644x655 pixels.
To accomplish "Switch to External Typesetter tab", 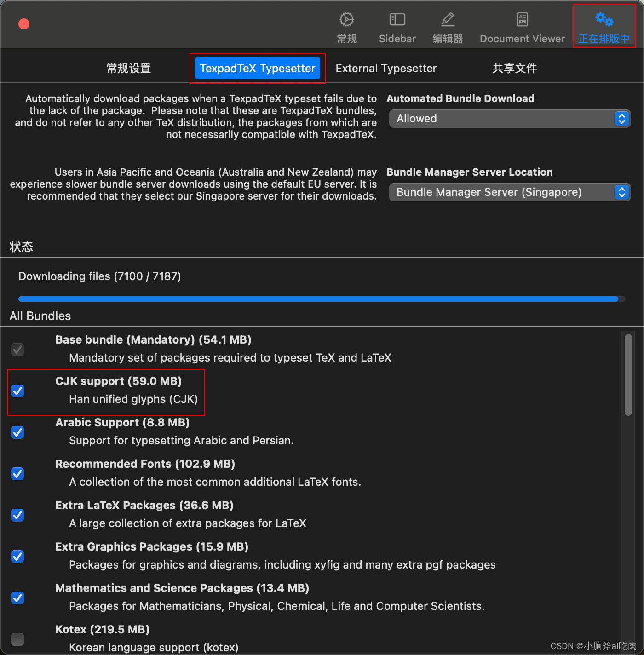I will [386, 69].
